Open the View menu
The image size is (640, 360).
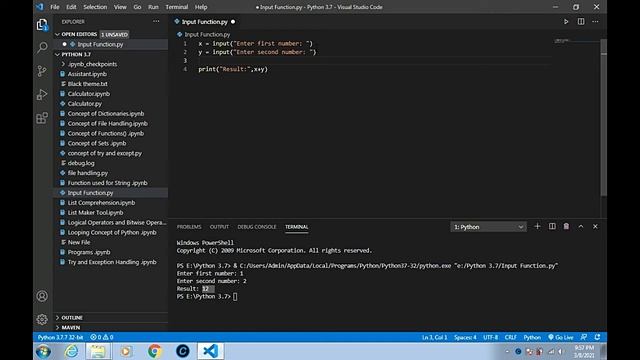click(120, 7)
